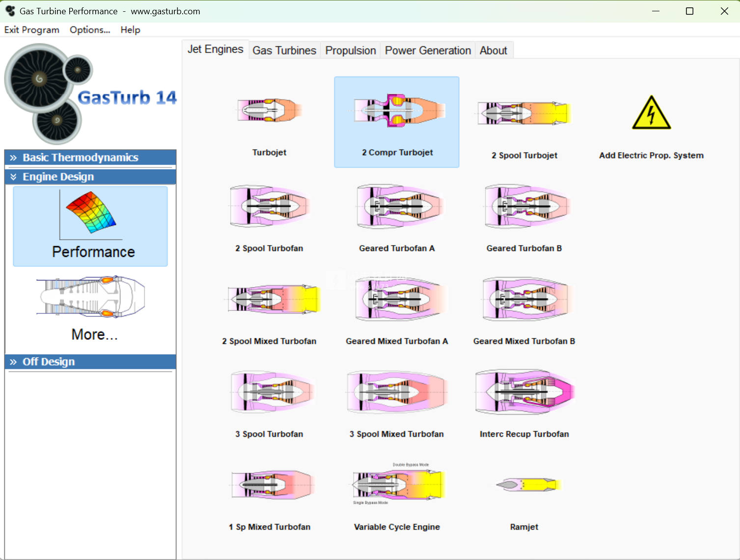Maximize the Gas Turbine Performance window
This screenshot has width=740, height=560.
(689, 11)
